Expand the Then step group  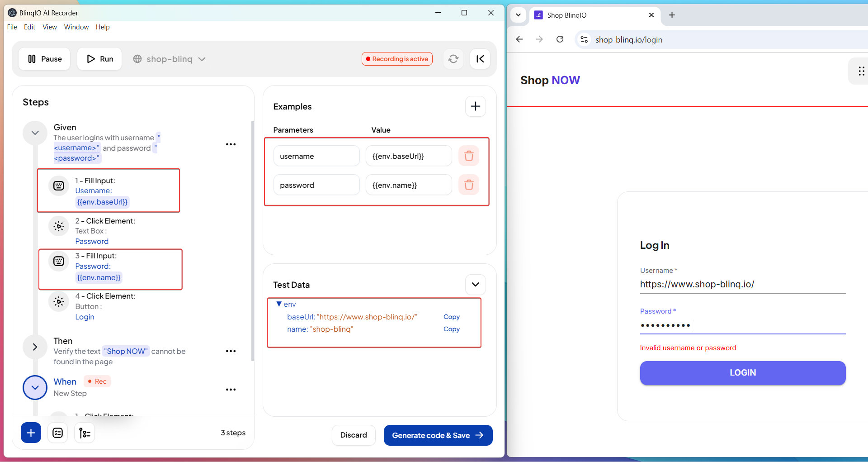coord(35,347)
